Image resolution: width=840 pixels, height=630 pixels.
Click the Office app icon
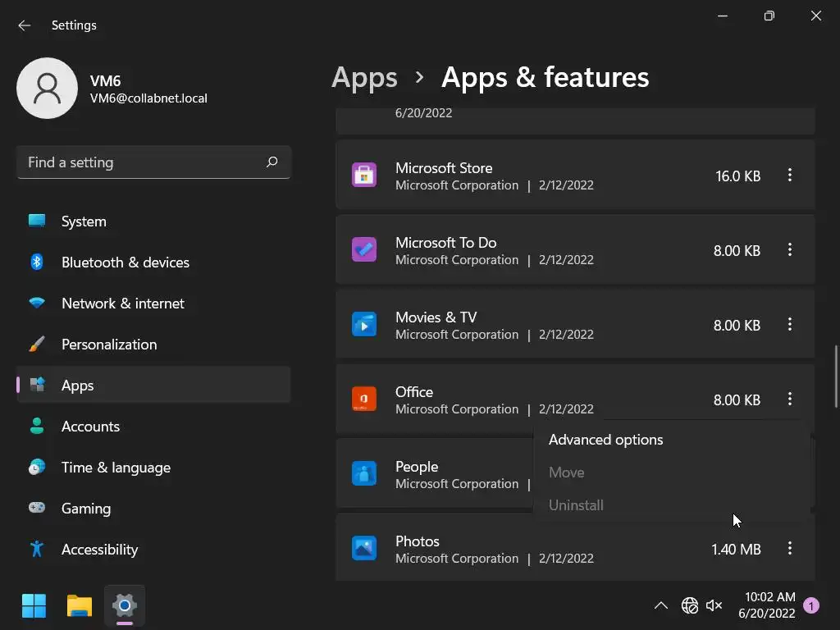coord(364,399)
